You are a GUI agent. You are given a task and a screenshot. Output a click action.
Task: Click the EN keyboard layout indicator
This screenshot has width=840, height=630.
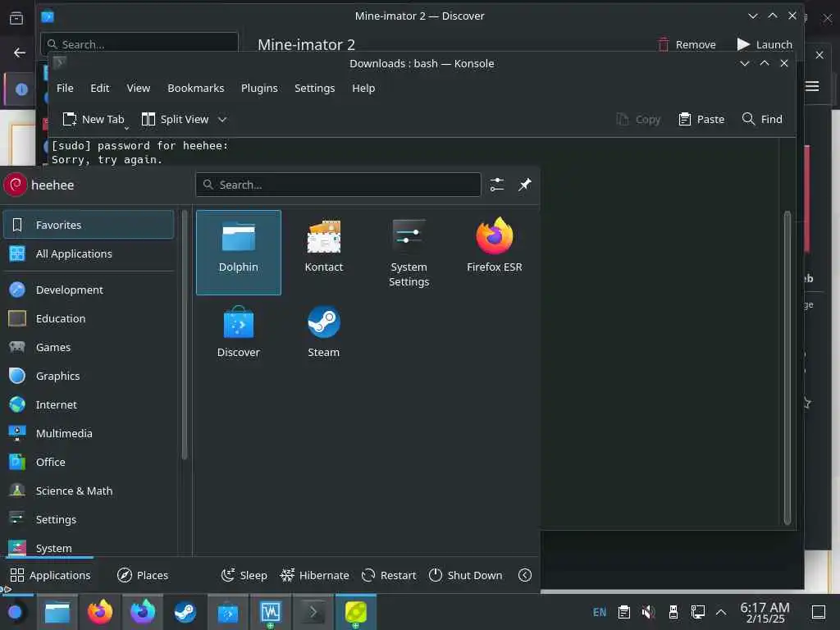pos(600,612)
